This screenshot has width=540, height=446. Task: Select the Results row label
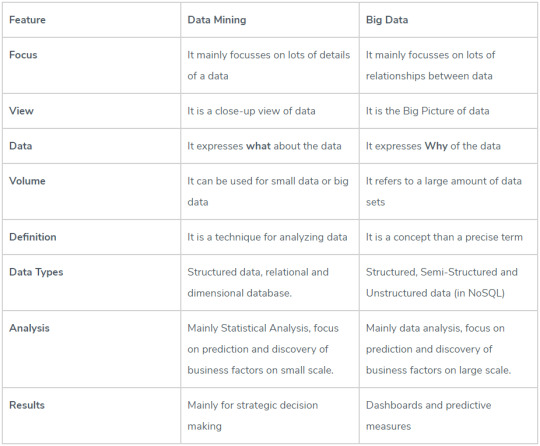[27, 405]
